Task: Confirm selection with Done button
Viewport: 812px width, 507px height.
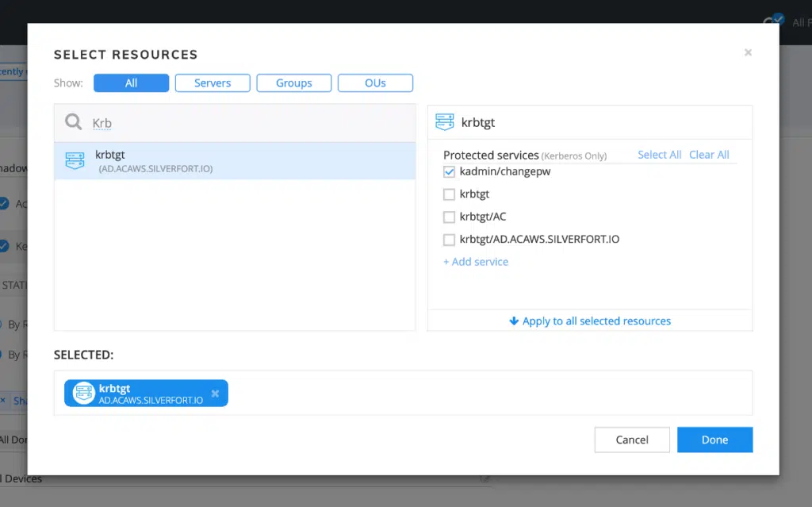Action: [x=714, y=440]
